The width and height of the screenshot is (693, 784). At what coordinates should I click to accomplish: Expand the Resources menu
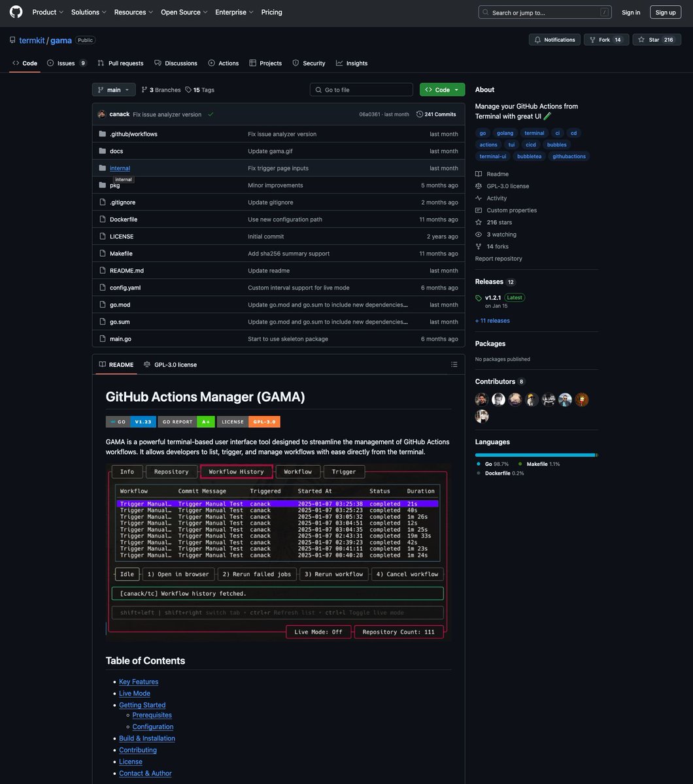[x=133, y=12]
